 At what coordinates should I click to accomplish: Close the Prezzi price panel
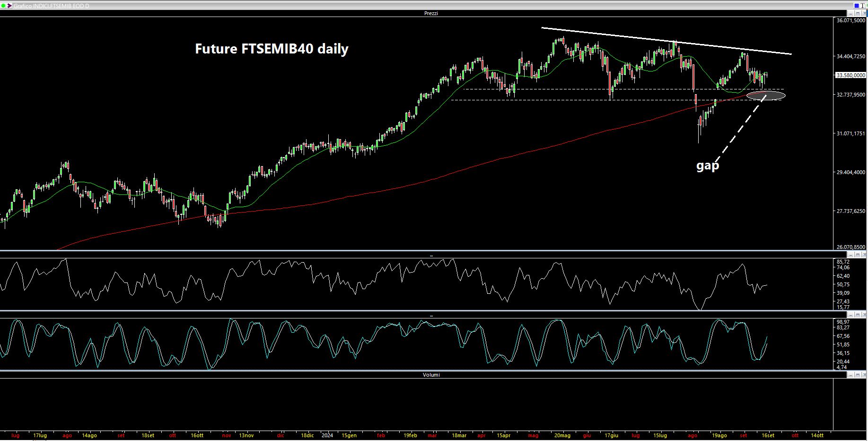pyautogui.click(x=864, y=13)
